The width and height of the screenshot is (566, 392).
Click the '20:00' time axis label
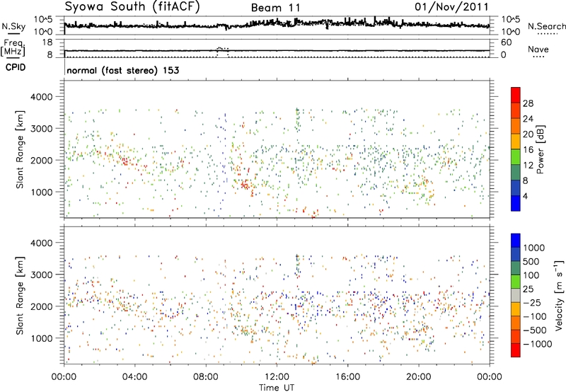tap(419, 377)
